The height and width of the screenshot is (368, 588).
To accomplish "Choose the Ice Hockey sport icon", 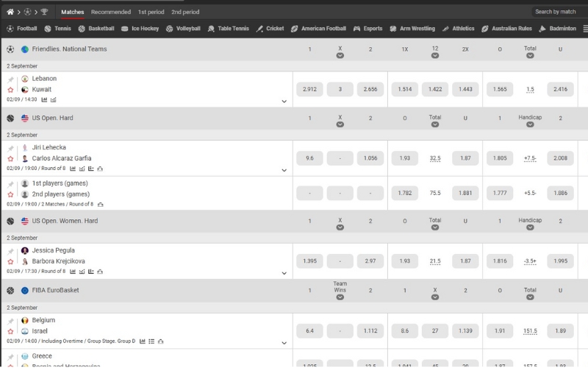I will coord(124,29).
